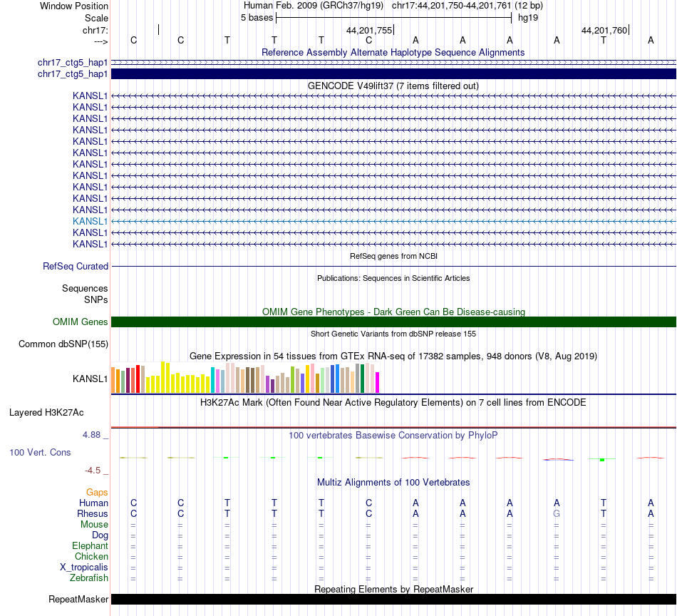The height and width of the screenshot is (616, 677).
Task: Click the KANSL1 label beside the GTEx chart
Action: click(90, 379)
